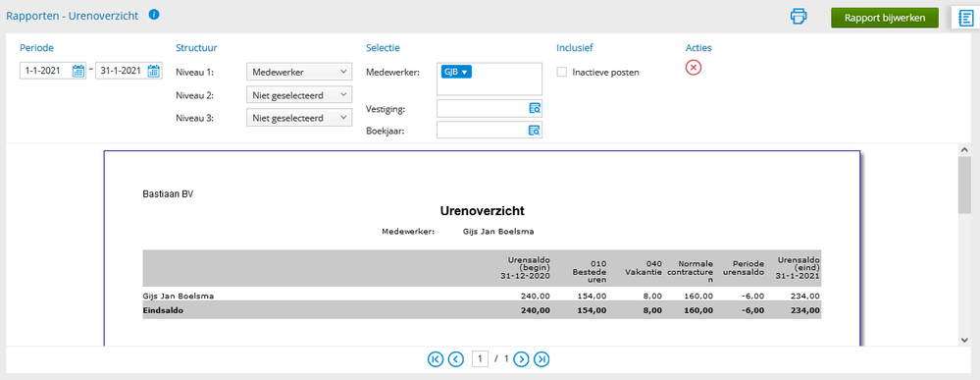Click the Urenoverzicht report heading
This screenshot has width=980, height=380.
[x=482, y=210]
